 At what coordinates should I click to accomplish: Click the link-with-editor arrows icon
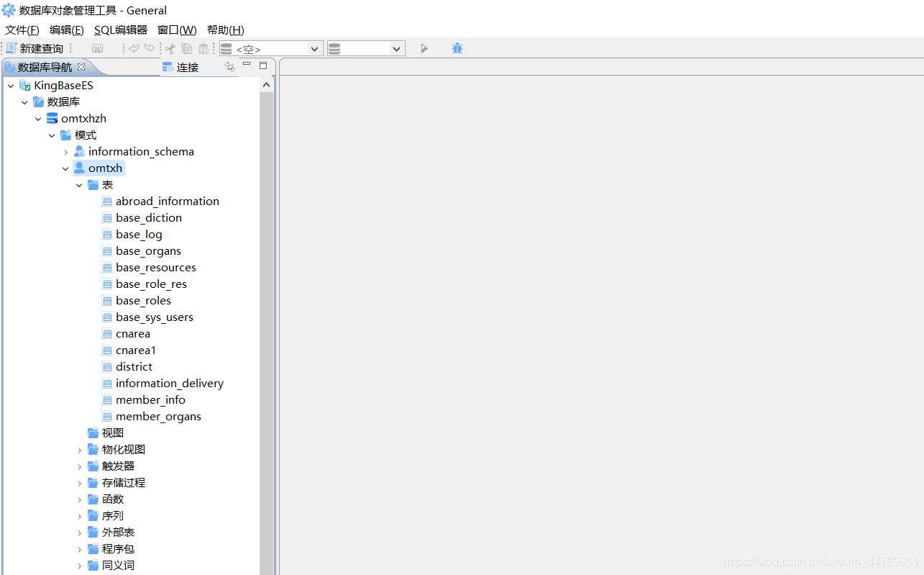(229, 66)
